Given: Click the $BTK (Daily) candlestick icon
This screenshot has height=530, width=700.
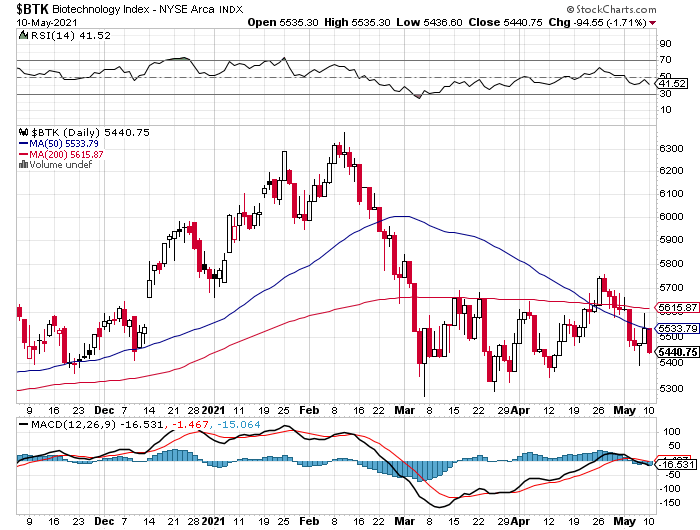Looking at the screenshot, I should [23, 132].
